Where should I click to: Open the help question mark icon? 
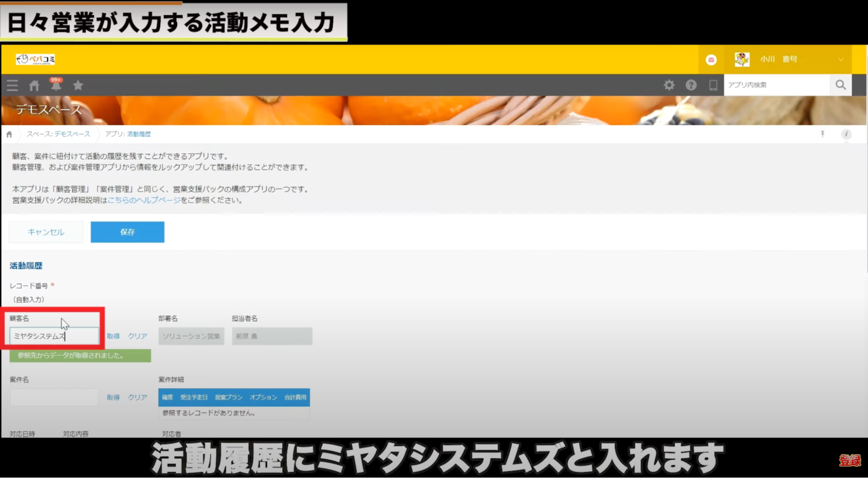click(x=691, y=85)
